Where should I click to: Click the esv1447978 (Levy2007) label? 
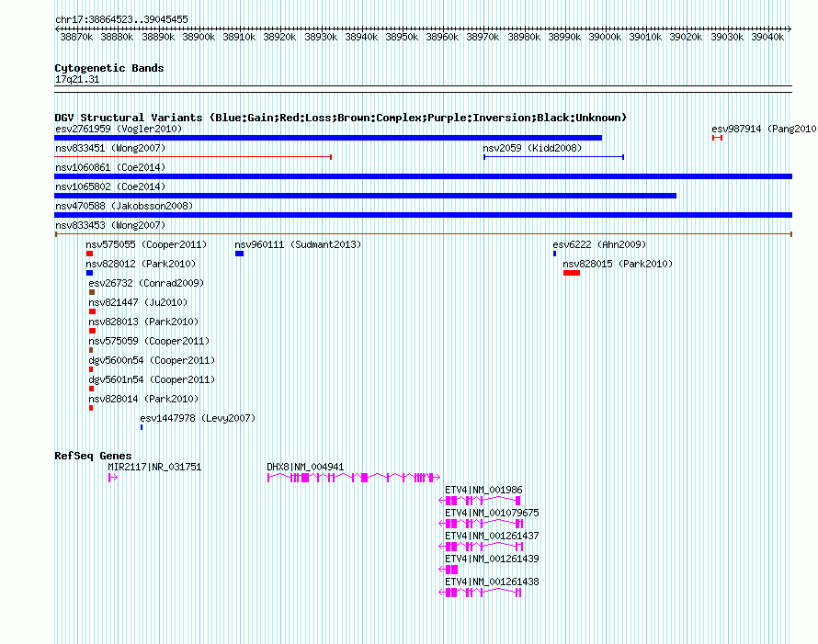[x=198, y=418]
